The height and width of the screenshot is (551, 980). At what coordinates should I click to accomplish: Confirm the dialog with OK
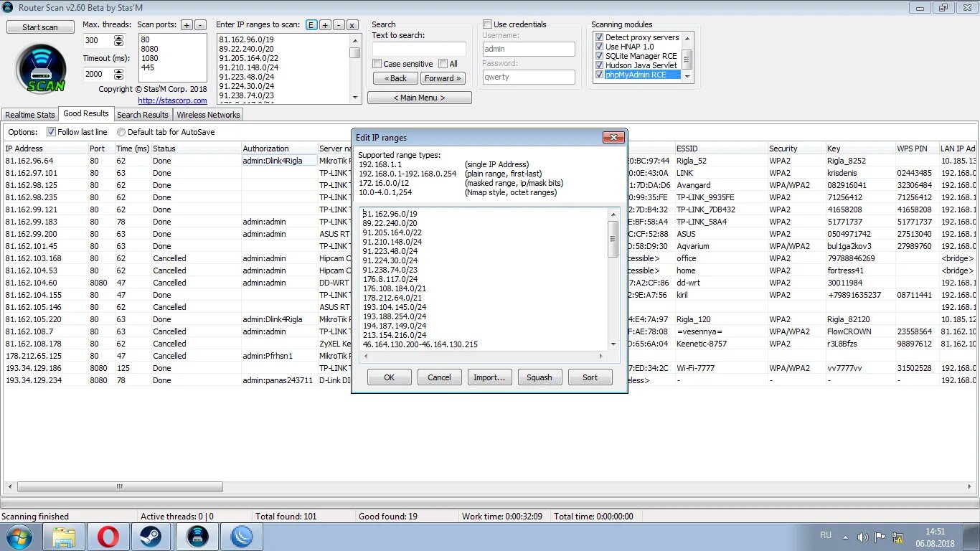tap(390, 377)
